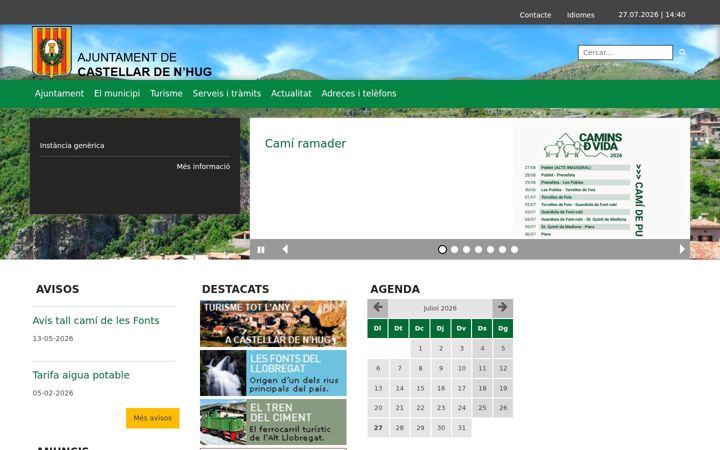Image resolution: width=720 pixels, height=450 pixels.
Task: Select the second carousel slide dot
Action: (x=455, y=249)
